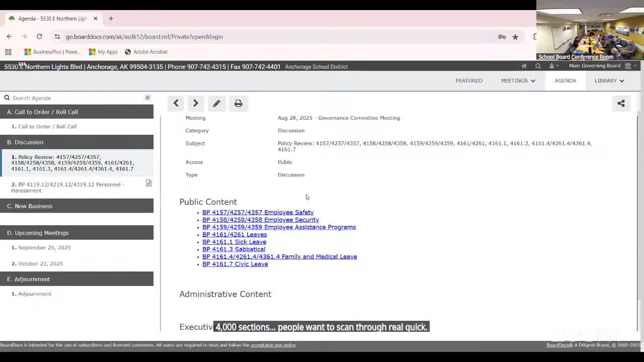Open Employee Assistance Programs policy link
This screenshot has width=644, height=362.
click(279, 227)
